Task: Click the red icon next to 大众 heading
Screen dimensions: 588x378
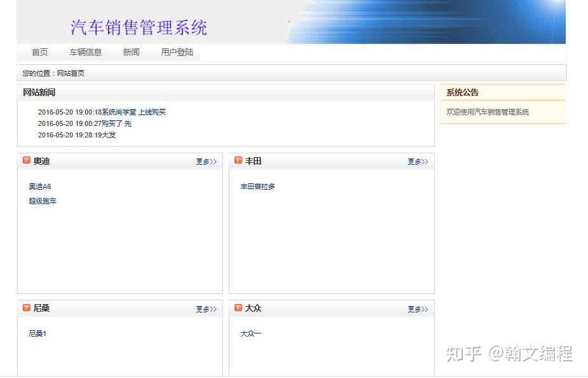Action: click(237, 308)
